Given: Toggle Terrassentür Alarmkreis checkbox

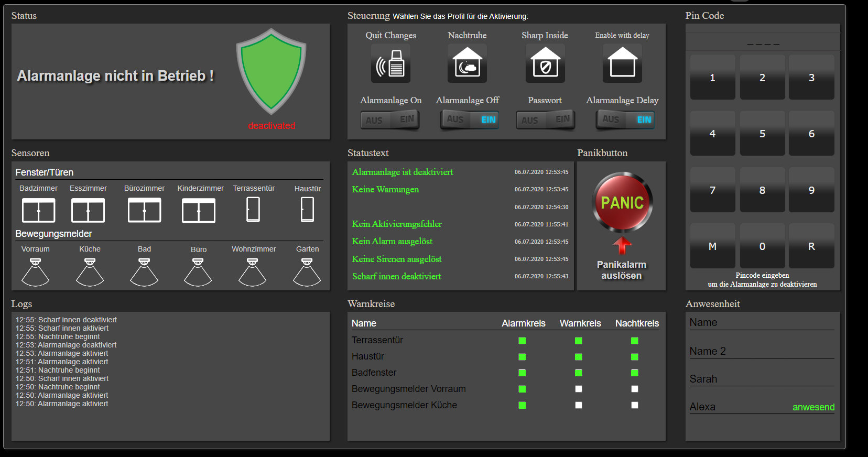Looking at the screenshot, I should 522,341.
